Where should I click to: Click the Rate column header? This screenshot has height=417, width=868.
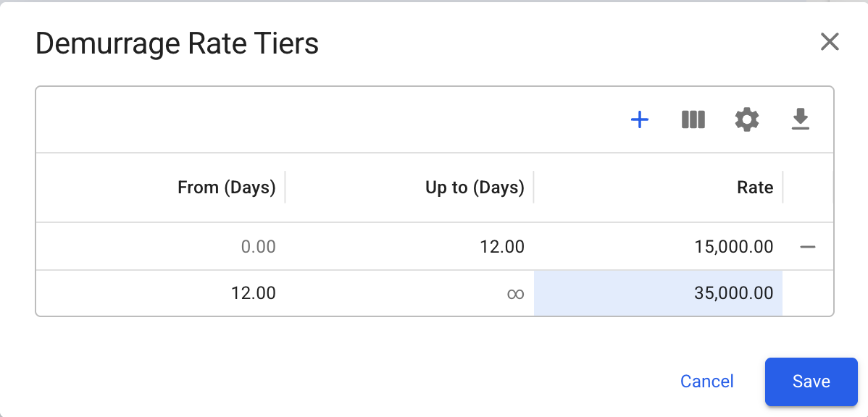[x=755, y=188]
